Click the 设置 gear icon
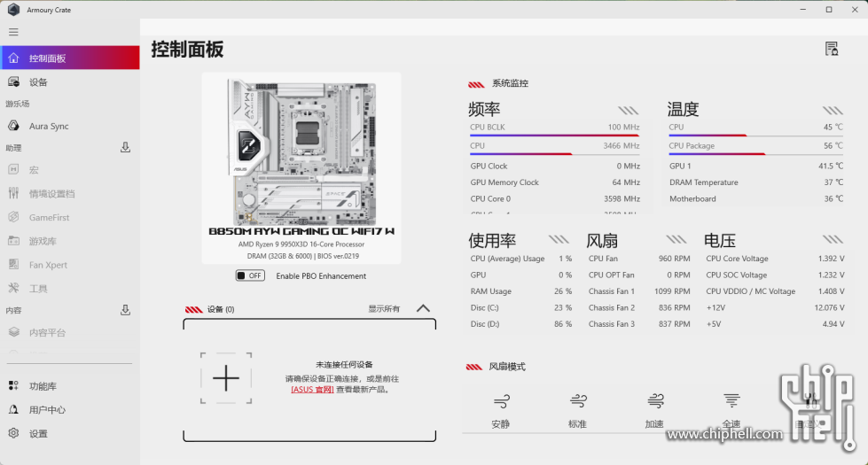The image size is (868, 465). tap(14, 433)
